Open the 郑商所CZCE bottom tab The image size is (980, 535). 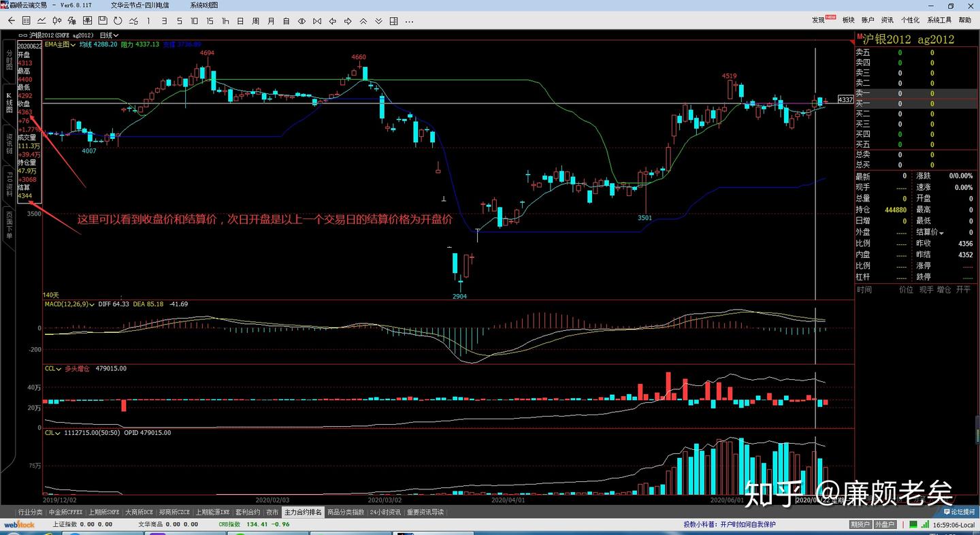click(x=176, y=512)
